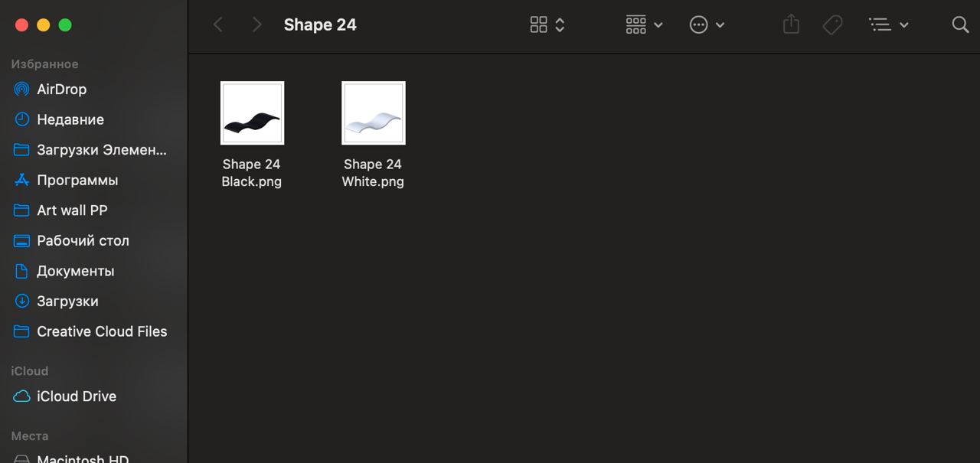
Task: Expand the list sort options dropdown
Action: (888, 25)
